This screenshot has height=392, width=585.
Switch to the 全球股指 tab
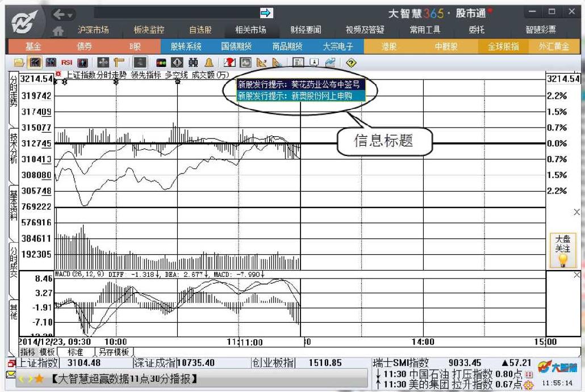503,47
